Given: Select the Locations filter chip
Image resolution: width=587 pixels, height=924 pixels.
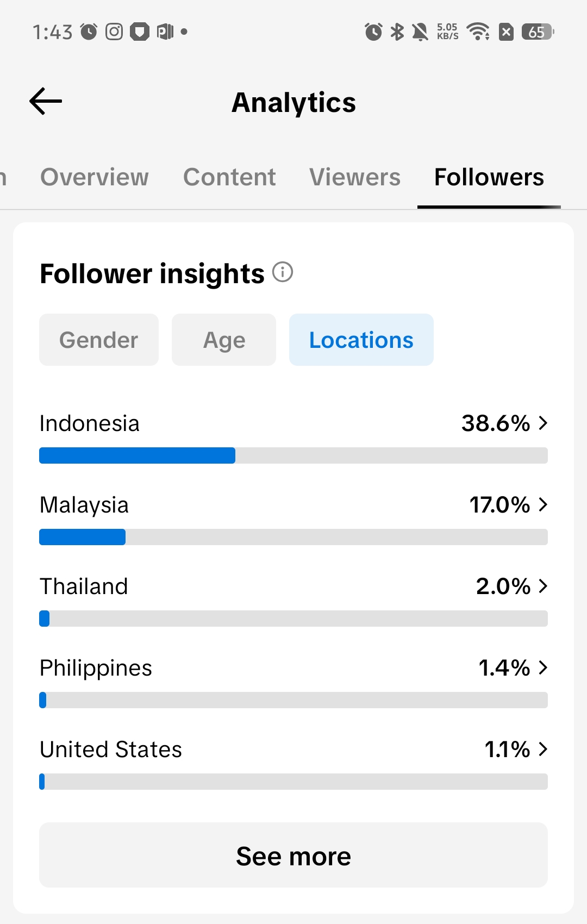Looking at the screenshot, I should (x=361, y=340).
